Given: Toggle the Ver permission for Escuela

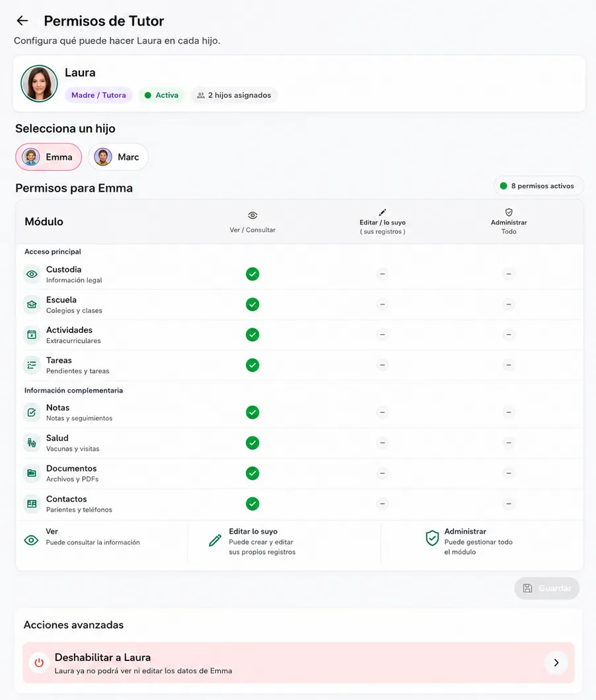Looking at the screenshot, I should click(252, 304).
